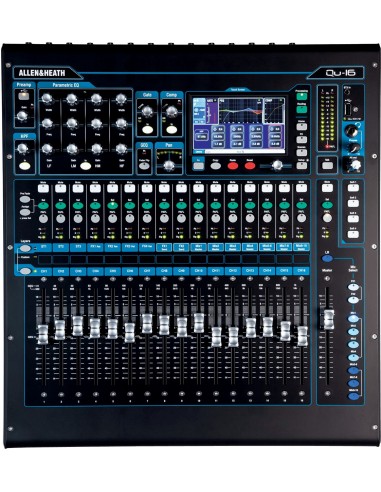Screen dimensions: 381x492
Task: Select channel CH5 with its green Sel key
Action: tap(112, 206)
